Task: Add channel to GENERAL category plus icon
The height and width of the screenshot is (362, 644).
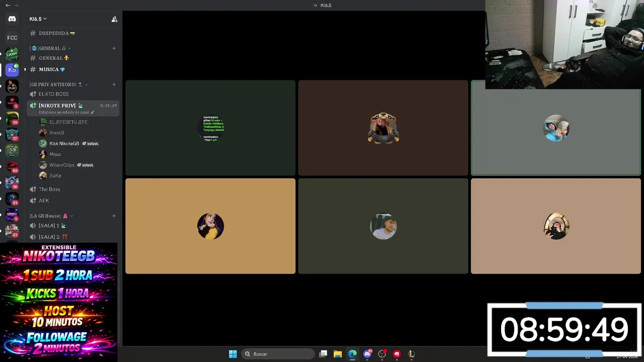Action: coord(114,48)
